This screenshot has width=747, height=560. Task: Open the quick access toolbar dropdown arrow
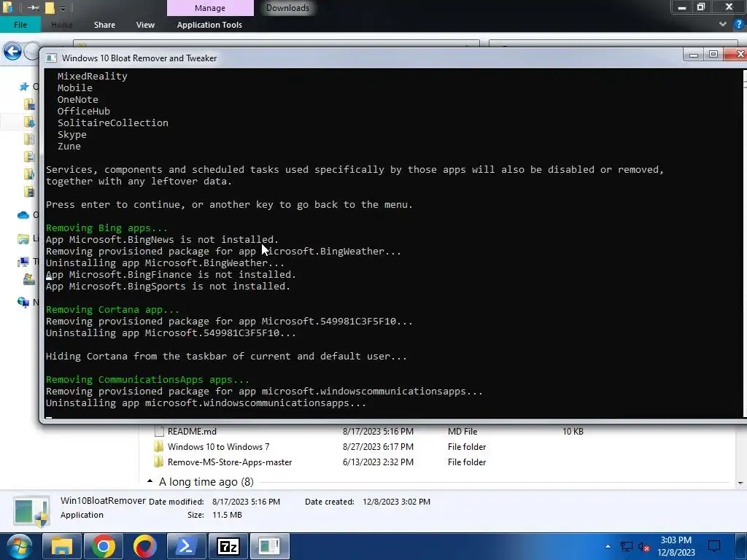(x=63, y=8)
